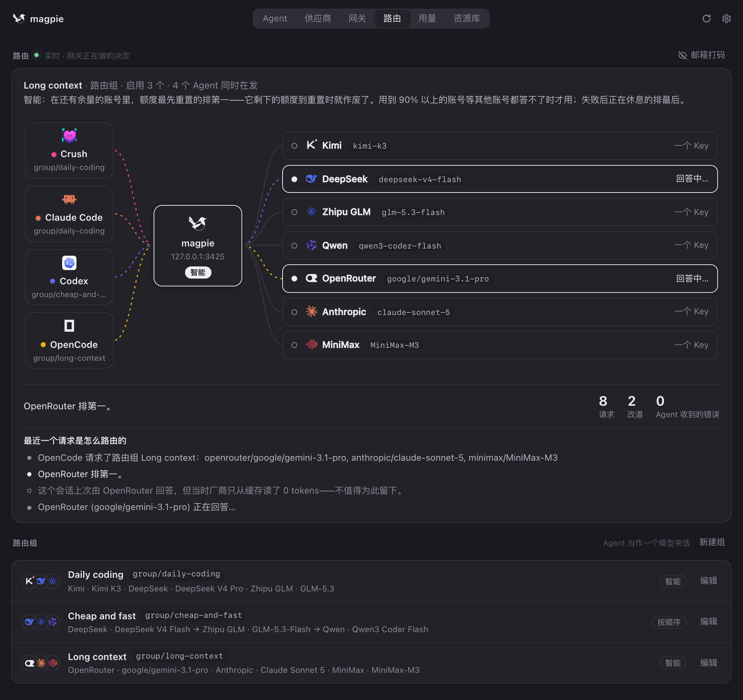Click the Kimi logo in the provider list
743x700 pixels.
[312, 145]
